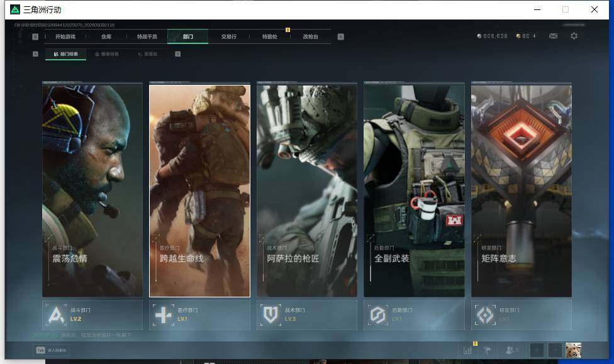This screenshot has width=614, height=364.
Task: Open the 全副武装 logistics mission card
Action: tap(415, 191)
